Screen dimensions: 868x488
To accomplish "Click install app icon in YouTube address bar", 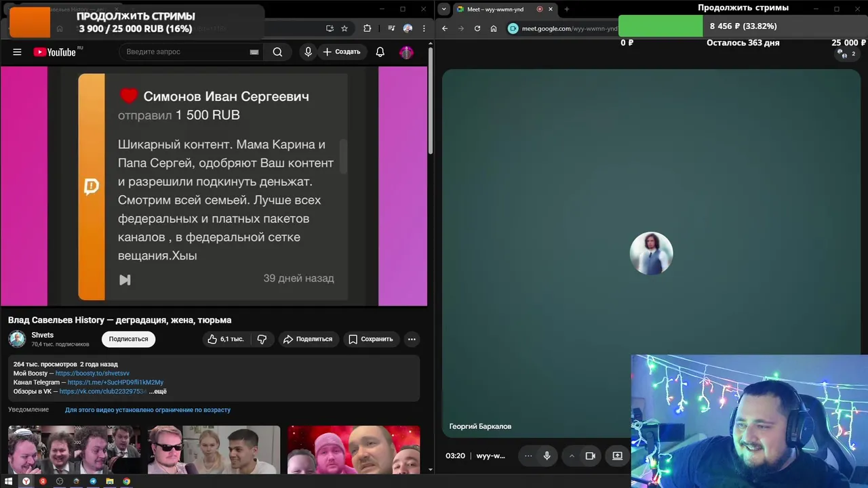I will click(x=330, y=28).
